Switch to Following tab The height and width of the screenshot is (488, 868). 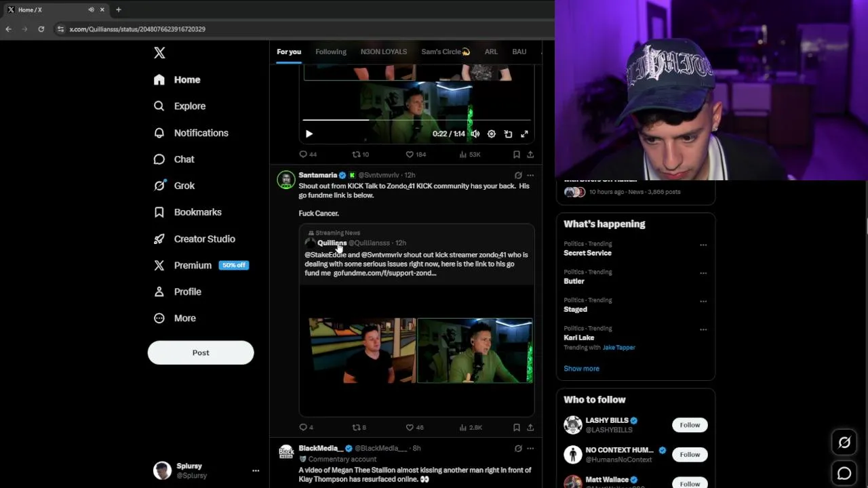pyautogui.click(x=331, y=52)
